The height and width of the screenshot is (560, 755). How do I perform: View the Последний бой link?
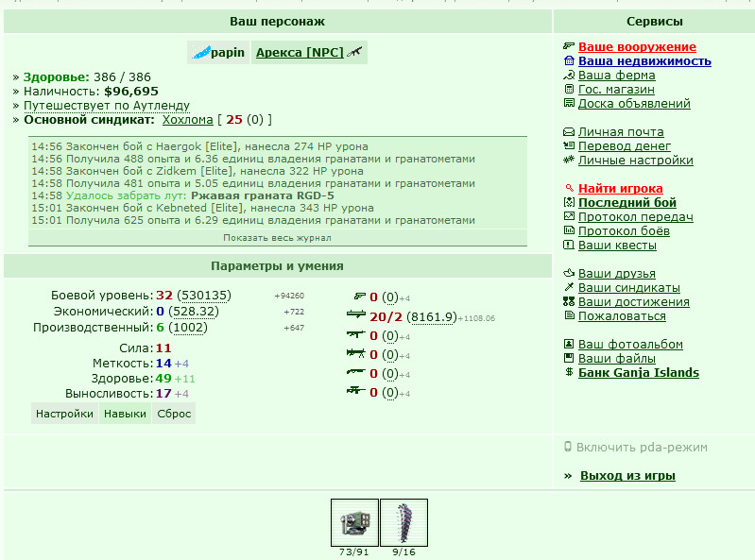pyautogui.click(x=626, y=202)
